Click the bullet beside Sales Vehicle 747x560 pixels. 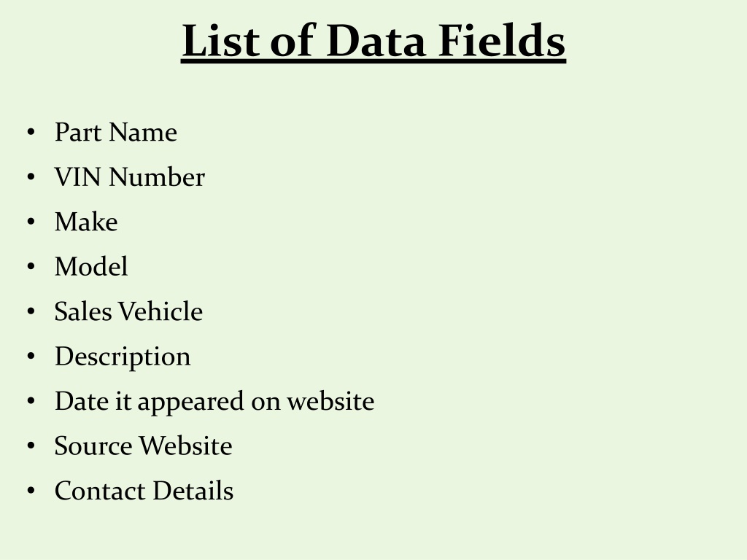click(x=31, y=311)
